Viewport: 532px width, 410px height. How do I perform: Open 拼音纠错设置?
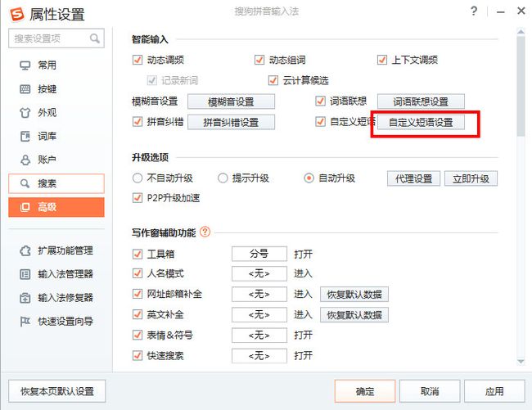pyautogui.click(x=231, y=123)
